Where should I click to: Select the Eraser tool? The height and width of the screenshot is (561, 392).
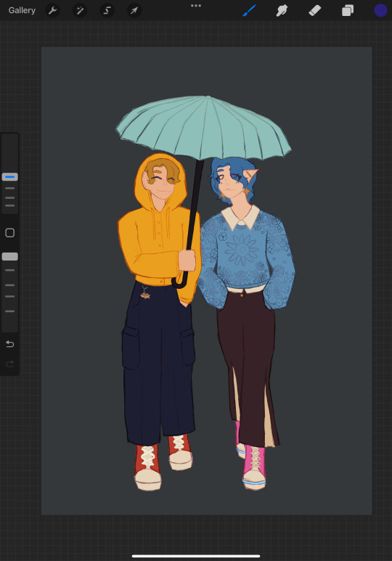click(x=314, y=10)
